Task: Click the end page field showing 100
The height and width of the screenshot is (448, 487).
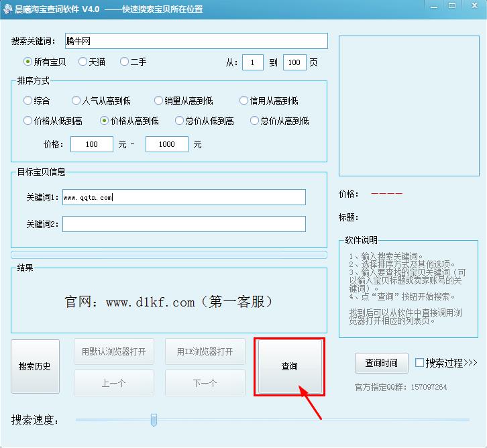Action: click(294, 62)
